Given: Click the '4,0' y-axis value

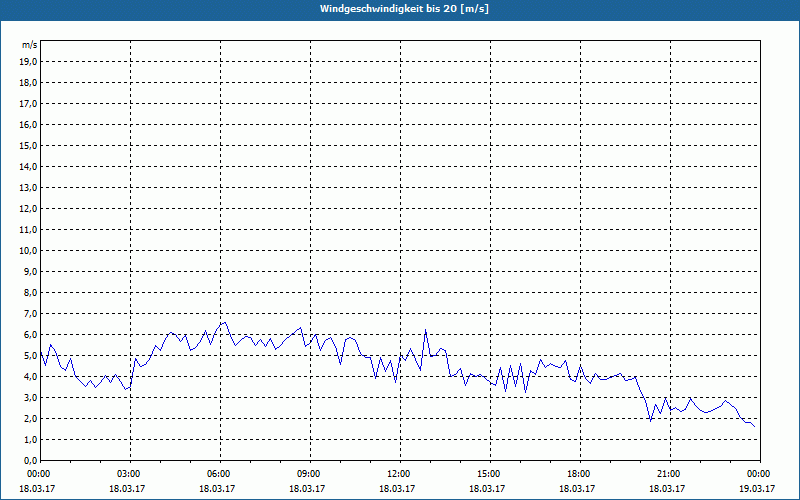Looking at the screenshot, I should pos(30,377).
